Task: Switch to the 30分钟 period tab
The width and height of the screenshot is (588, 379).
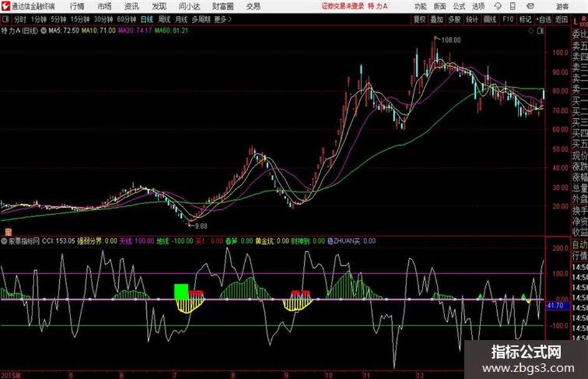Action: coord(103,19)
